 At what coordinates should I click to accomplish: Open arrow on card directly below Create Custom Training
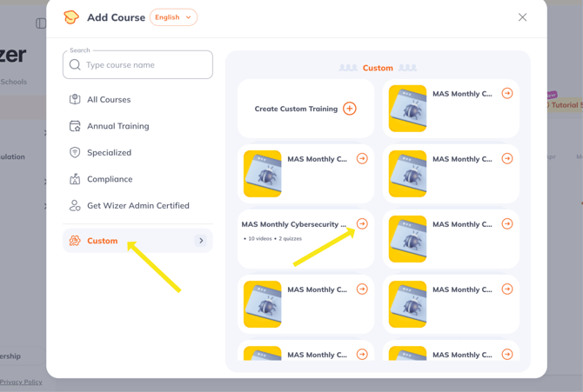362,159
